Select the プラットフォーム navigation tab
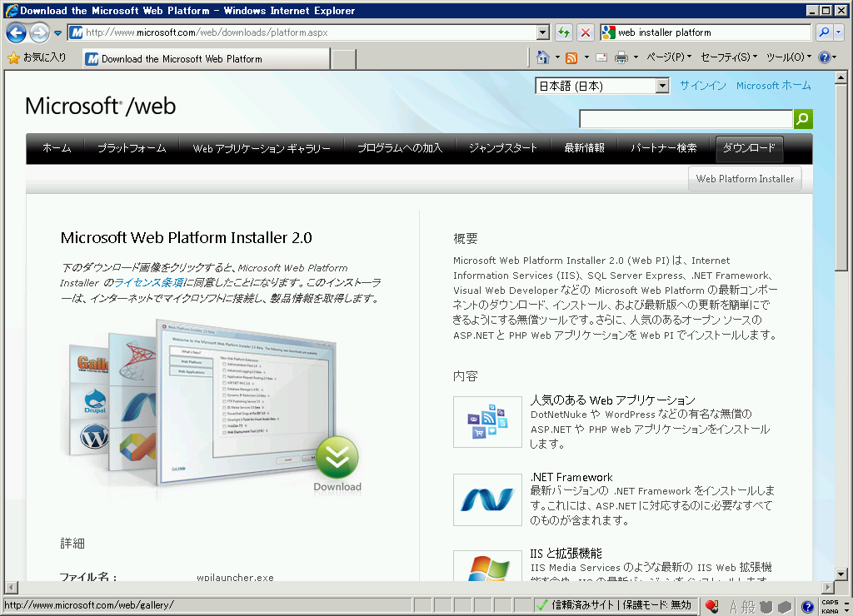This screenshot has width=853, height=616. click(132, 148)
